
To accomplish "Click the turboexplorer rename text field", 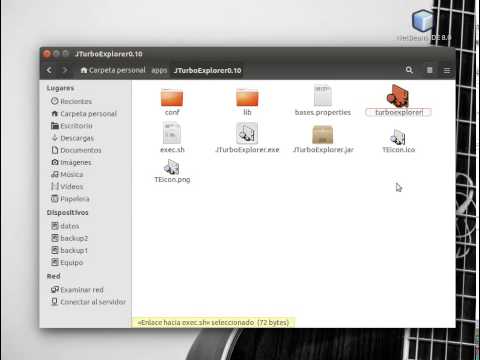I will (399, 112).
